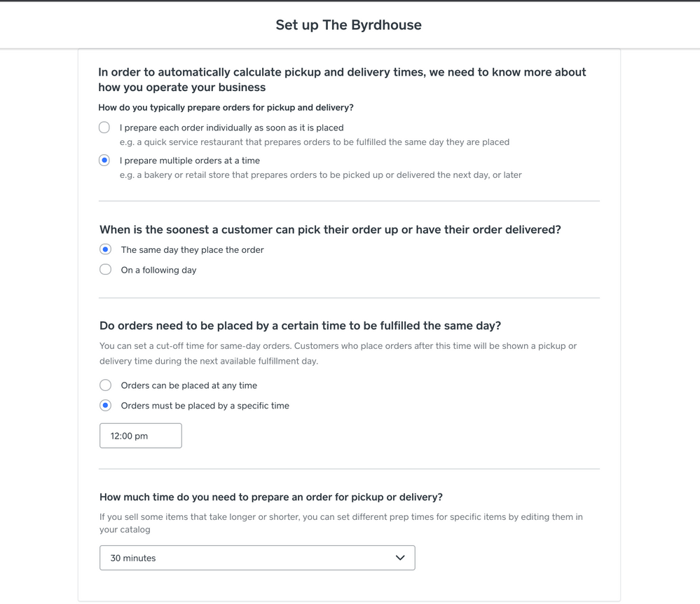Click the 'When is the soonest' section heading
The width and height of the screenshot is (700, 604).
[x=330, y=230]
